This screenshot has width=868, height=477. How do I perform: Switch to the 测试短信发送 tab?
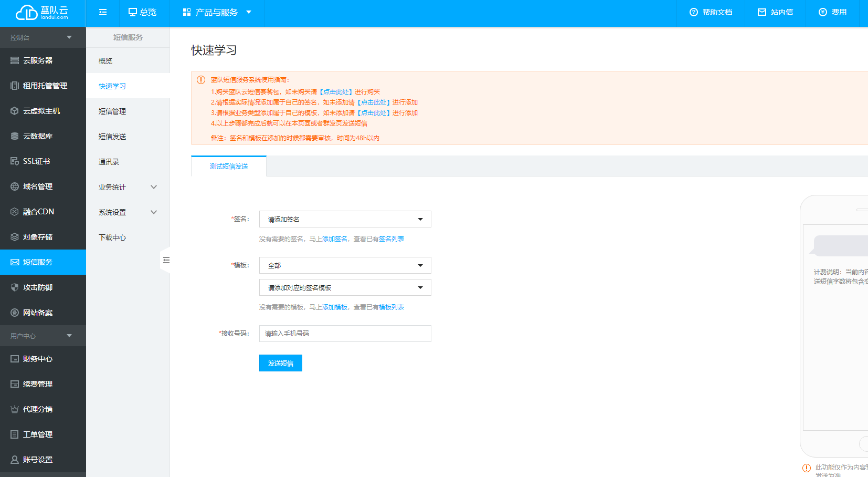(x=229, y=167)
